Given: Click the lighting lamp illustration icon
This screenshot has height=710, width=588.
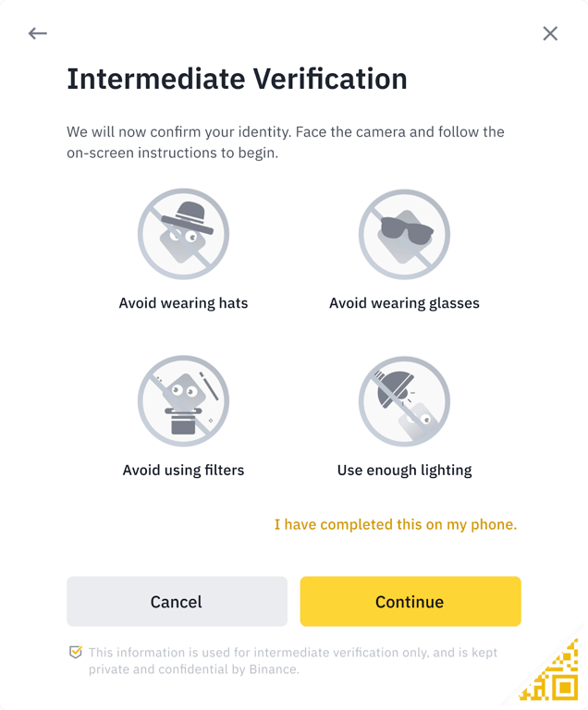Looking at the screenshot, I should coord(404,401).
